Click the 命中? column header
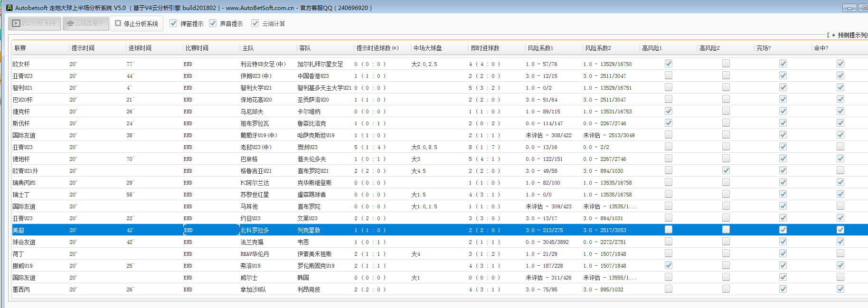868x308 pixels. 821,48
